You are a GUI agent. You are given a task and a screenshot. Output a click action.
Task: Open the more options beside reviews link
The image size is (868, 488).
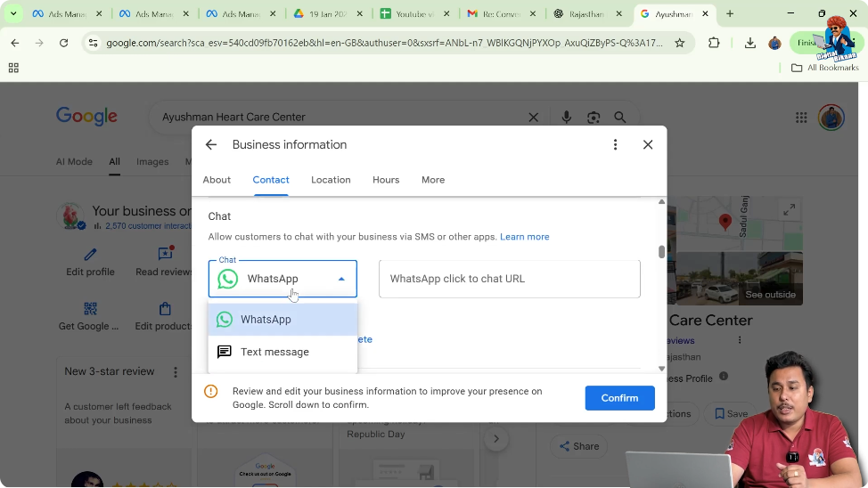click(739, 340)
